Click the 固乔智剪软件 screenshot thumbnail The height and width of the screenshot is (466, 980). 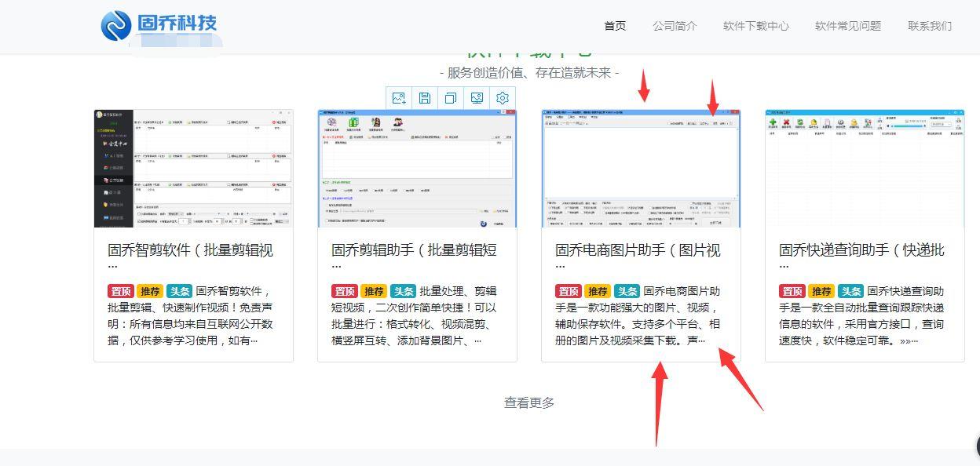[193, 169]
